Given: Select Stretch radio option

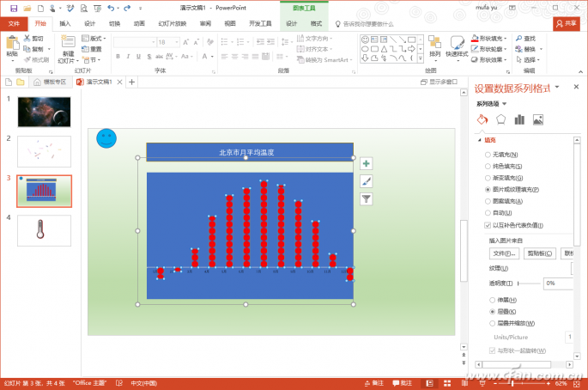Looking at the screenshot, I should click(x=492, y=300).
